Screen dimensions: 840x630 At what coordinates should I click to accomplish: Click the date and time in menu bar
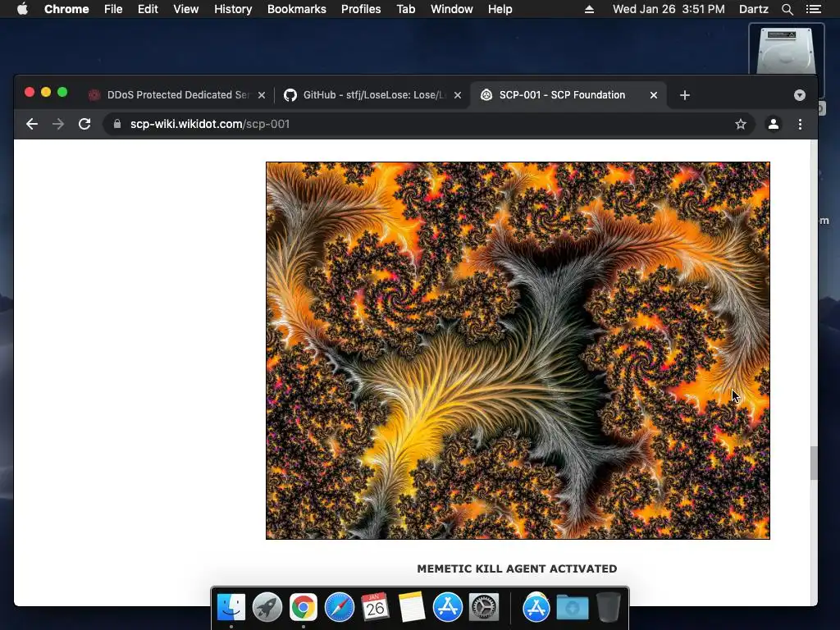[x=669, y=9]
